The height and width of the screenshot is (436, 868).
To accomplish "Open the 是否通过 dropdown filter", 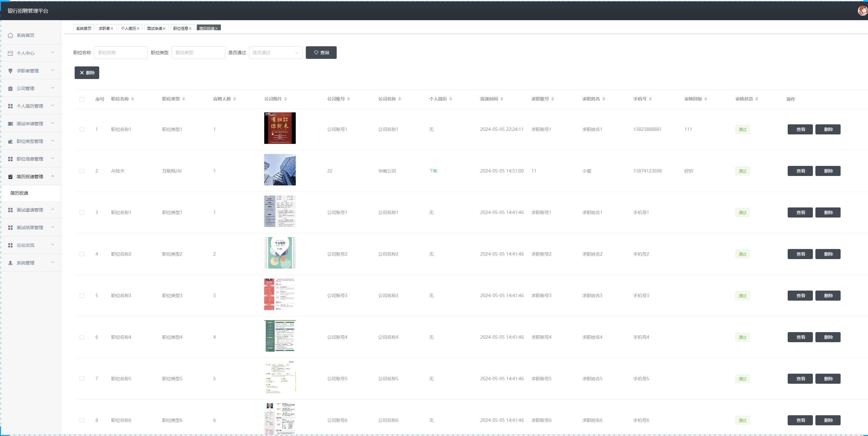I will [276, 53].
